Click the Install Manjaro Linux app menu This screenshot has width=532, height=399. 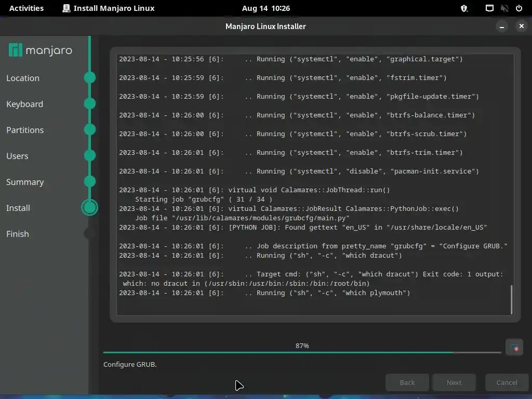coord(109,8)
